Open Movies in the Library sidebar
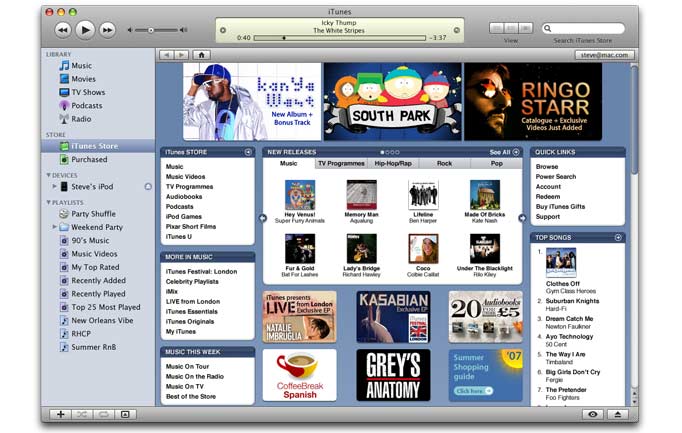The width and height of the screenshot is (682, 433). 83,79
